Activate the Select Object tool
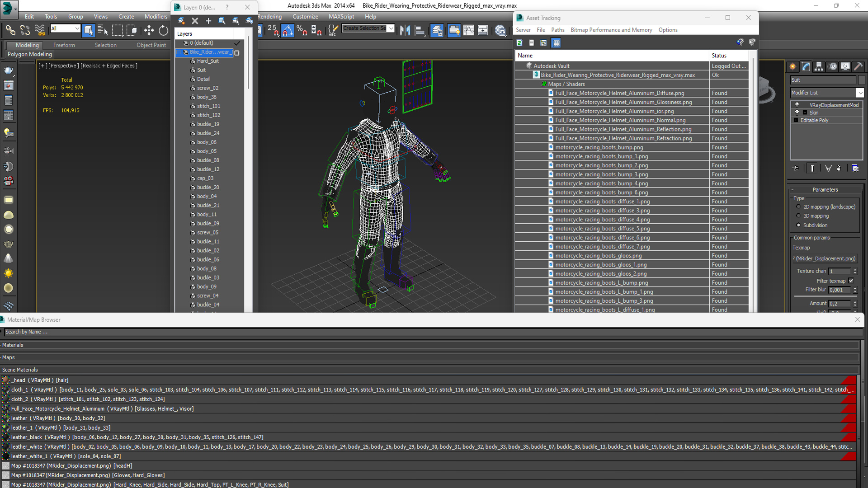Screen dimensions: 868x488 point(89,30)
